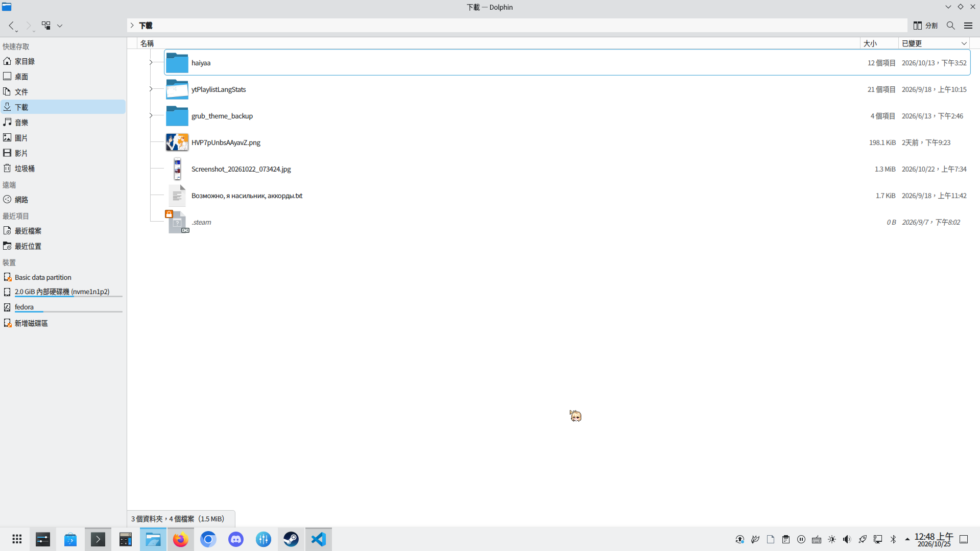The width and height of the screenshot is (980, 551).
Task: Go back with the back arrow
Action: 11,26
